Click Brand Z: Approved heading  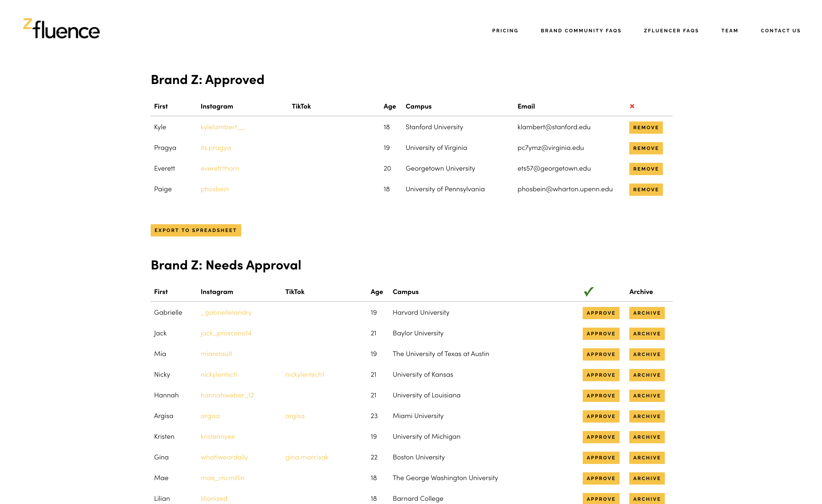tap(208, 80)
